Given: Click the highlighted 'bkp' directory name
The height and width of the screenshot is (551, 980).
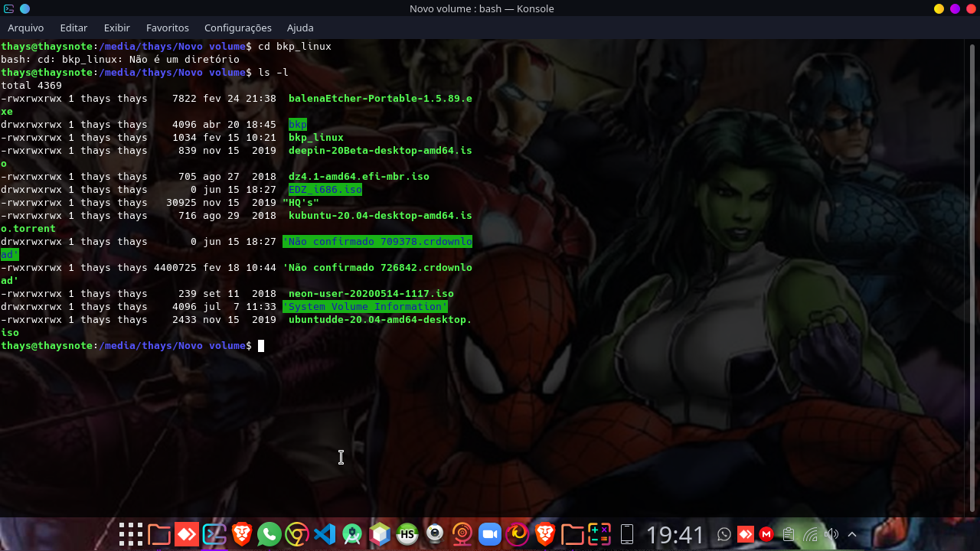Looking at the screenshot, I should tap(298, 124).
